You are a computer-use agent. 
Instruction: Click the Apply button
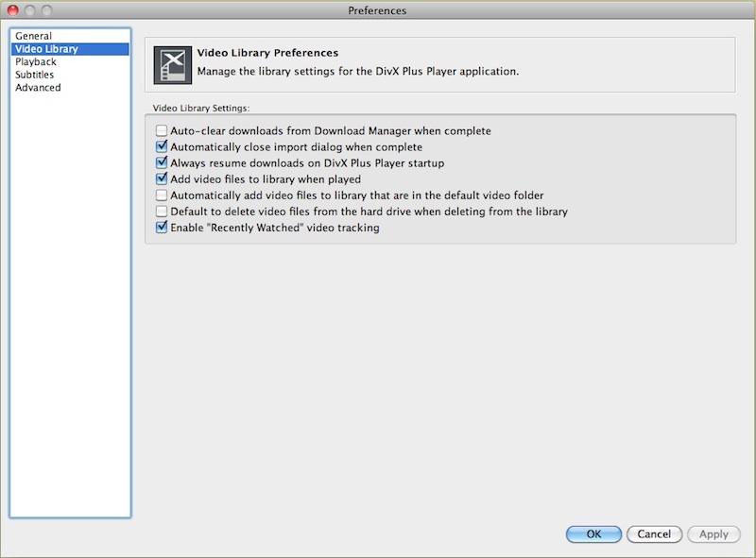[x=713, y=534]
